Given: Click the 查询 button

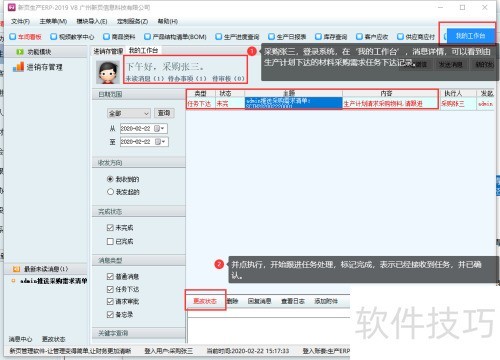Looking at the screenshot, I should click(164, 113).
